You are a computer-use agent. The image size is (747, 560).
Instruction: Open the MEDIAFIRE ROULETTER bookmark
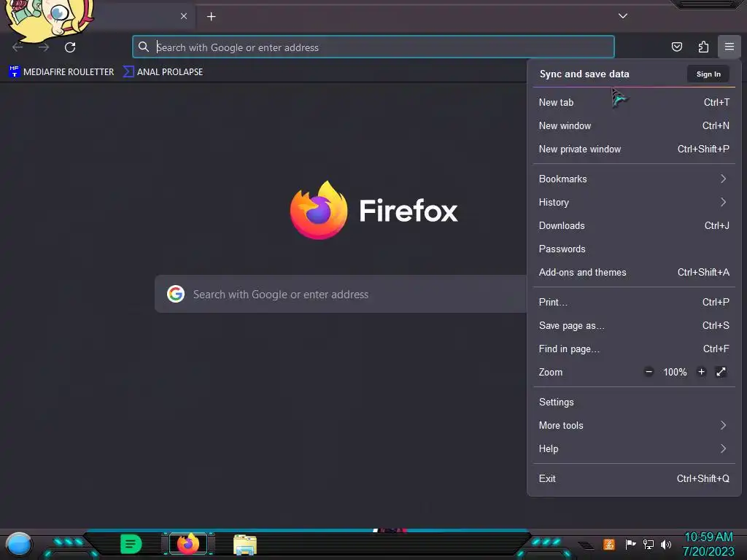click(x=61, y=72)
